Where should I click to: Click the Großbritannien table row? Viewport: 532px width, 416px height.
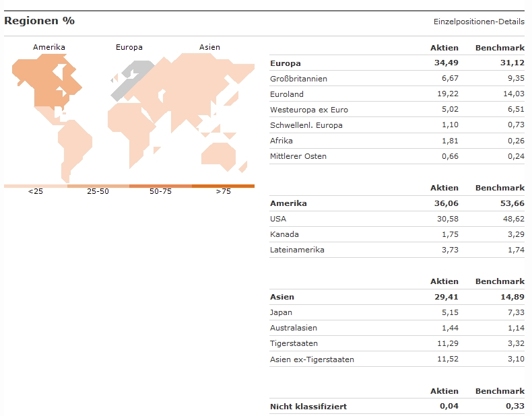coord(298,79)
